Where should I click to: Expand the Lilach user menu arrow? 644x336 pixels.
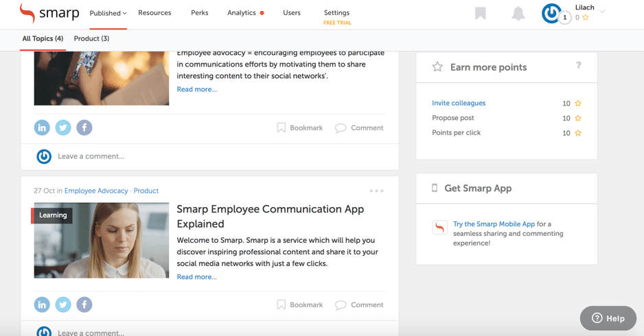coord(602,12)
